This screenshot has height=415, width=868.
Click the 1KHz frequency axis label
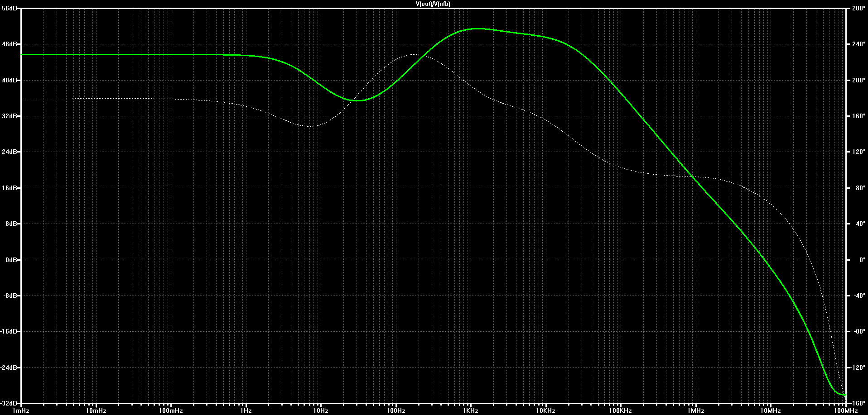coord(471,411)
